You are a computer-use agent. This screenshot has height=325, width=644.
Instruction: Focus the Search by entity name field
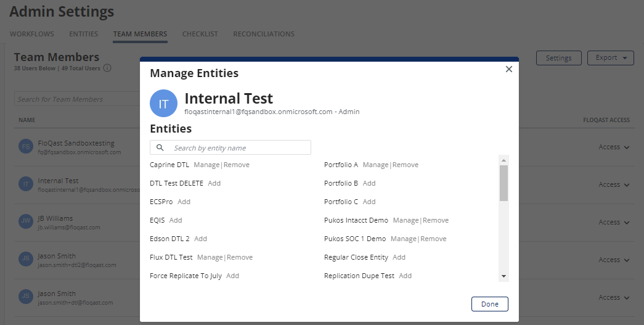(x=230, y=147)
